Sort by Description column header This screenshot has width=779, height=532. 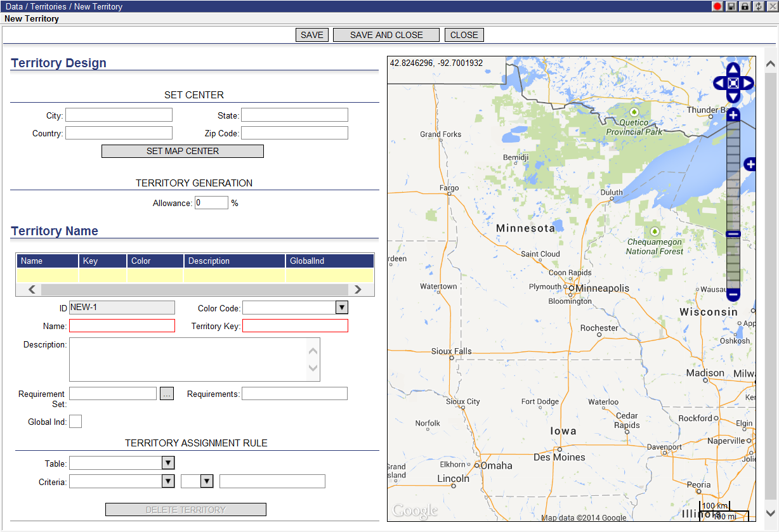click(x=235, y=261)
